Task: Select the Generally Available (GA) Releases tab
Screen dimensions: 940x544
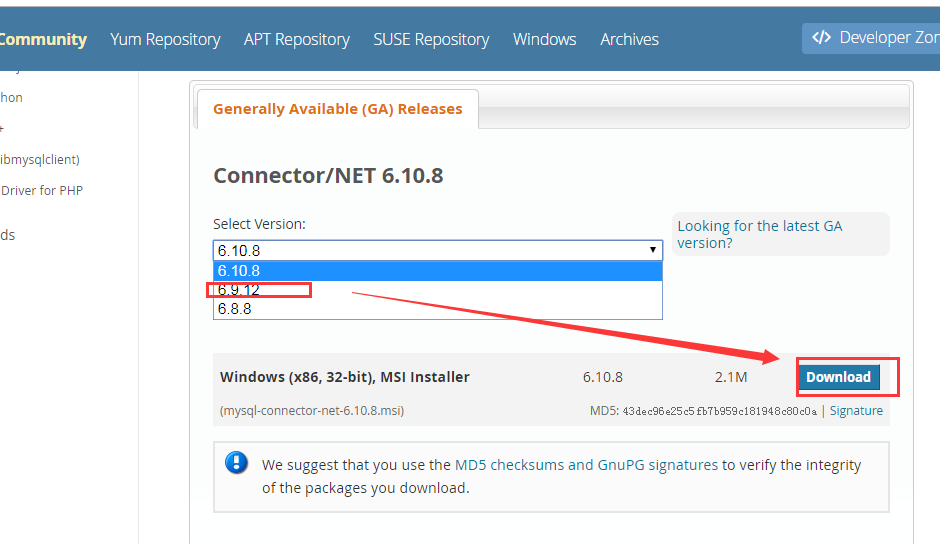Action: click(337, 109)
